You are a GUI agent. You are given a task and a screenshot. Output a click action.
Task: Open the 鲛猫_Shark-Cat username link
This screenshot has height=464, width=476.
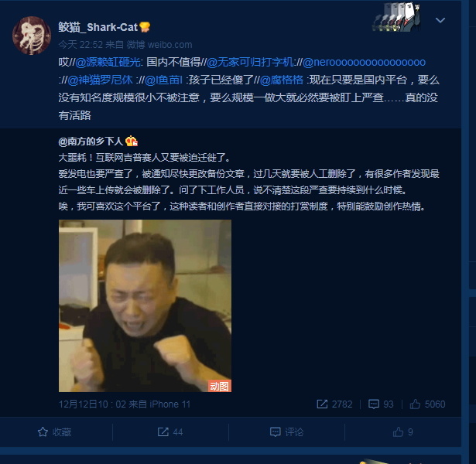click(98, 27)
